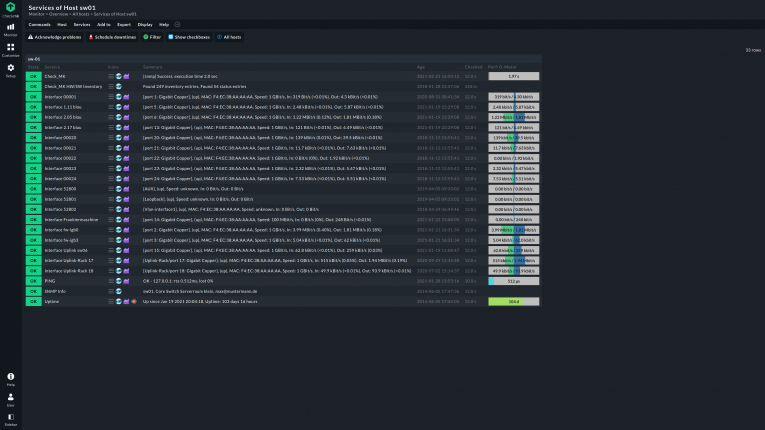The width and height of the screenshot is (765, 430).
Task: Open action menu icon for PING service
Action: (111, 281)
